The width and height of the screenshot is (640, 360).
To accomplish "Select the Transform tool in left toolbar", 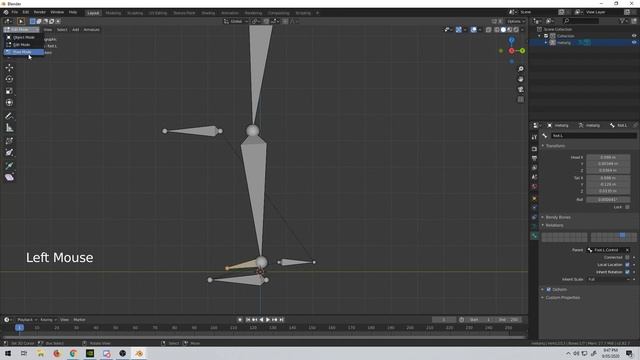I will pos(9,102).
